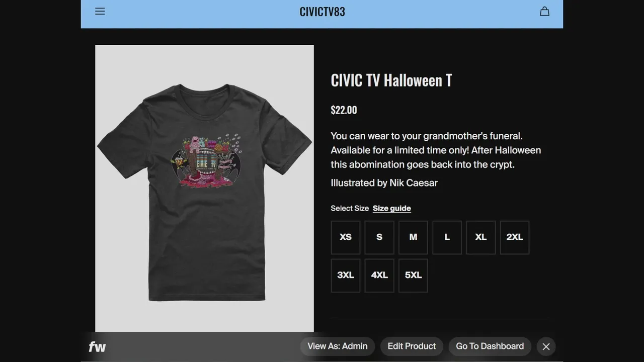Choose the 2XL size

pos(515,237)
